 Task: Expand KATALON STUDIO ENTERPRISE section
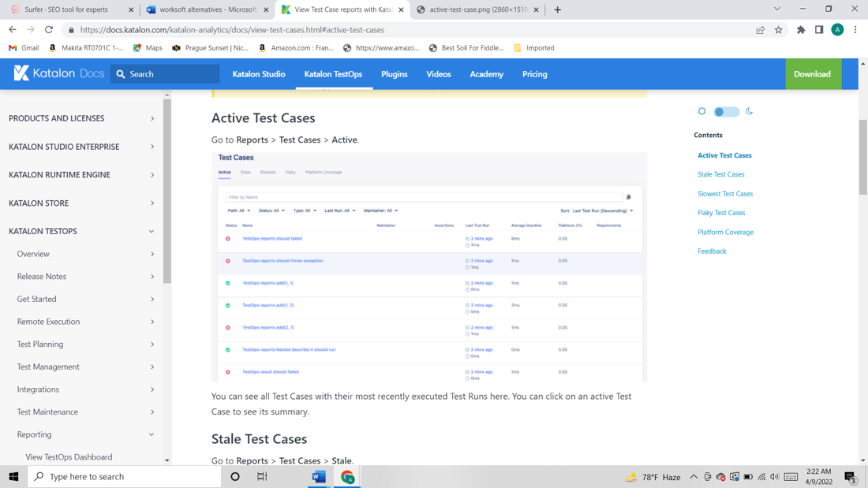[81, 147]
